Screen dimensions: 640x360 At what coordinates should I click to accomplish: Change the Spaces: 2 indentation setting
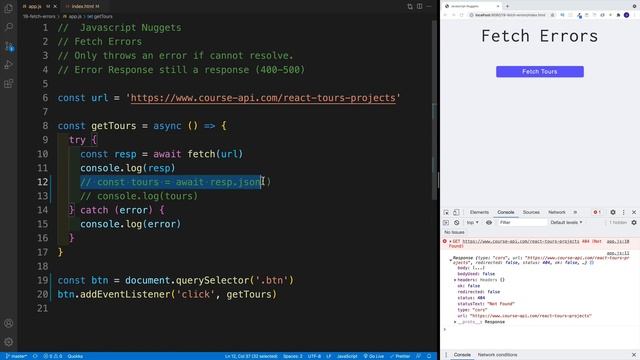point(293,356)
